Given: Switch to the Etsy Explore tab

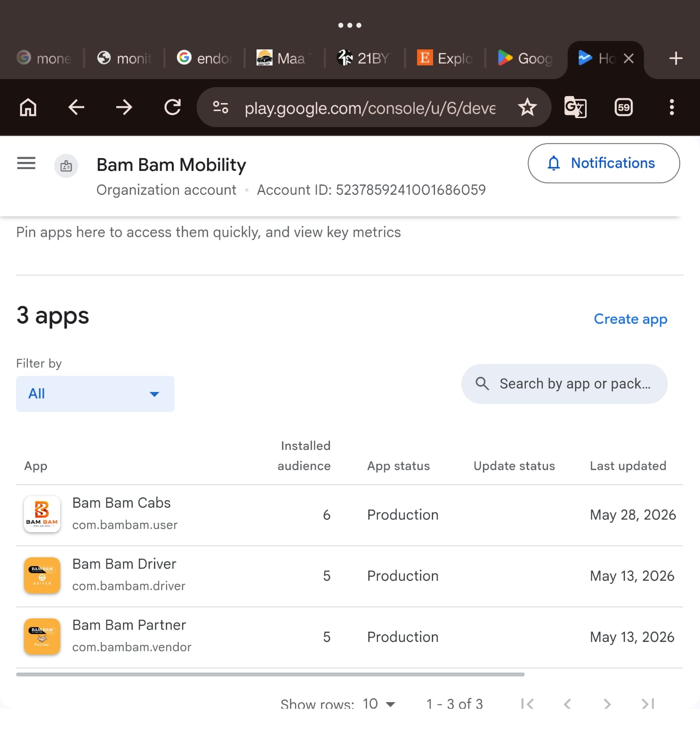Looking at the screenshot, I should 445,58.
